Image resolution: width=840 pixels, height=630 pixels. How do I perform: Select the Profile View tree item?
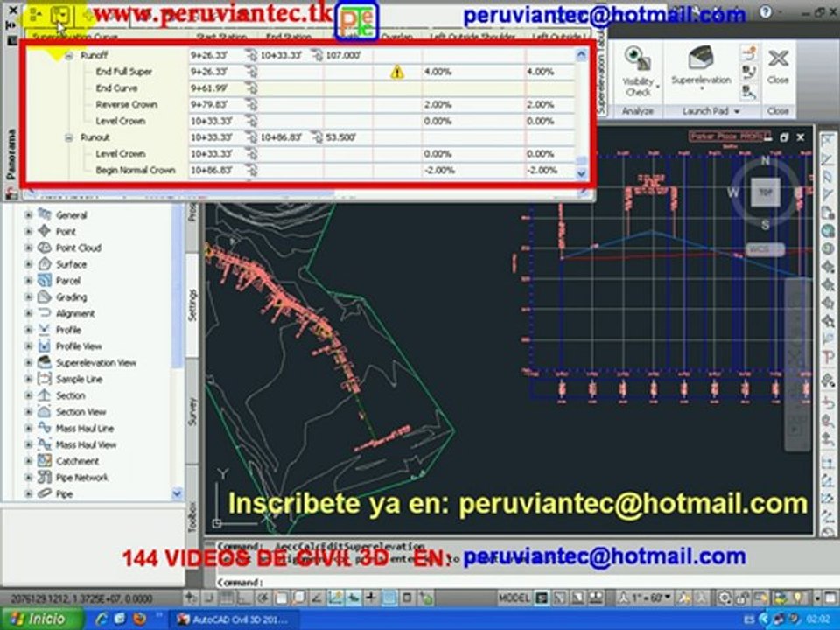(78, 346)
